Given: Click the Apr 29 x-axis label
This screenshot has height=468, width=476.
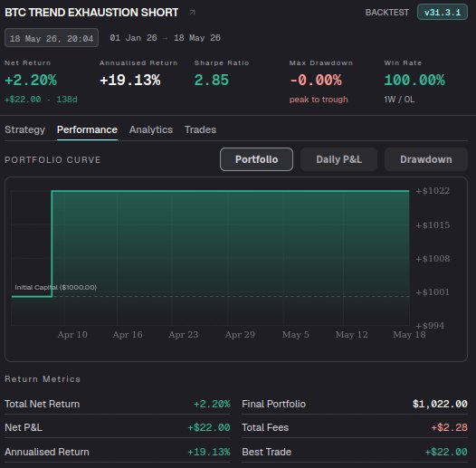Looking at the screenshot, I should tap(240, 335).
